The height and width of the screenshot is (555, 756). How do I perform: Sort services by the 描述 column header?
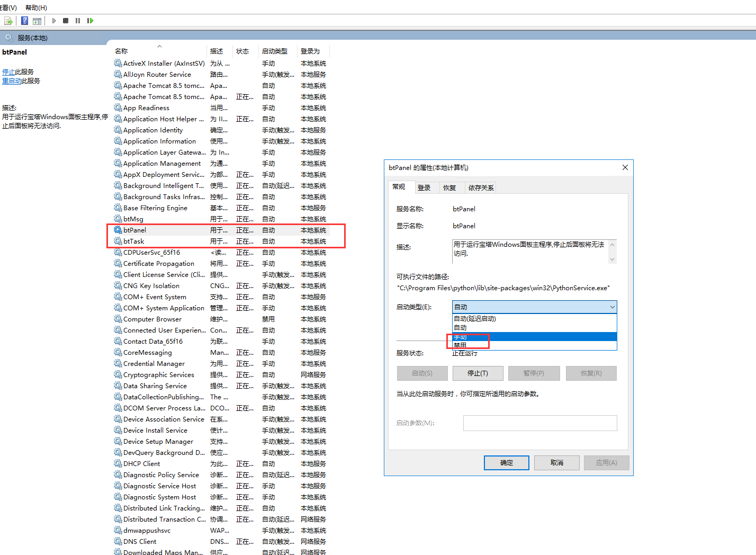220,51
